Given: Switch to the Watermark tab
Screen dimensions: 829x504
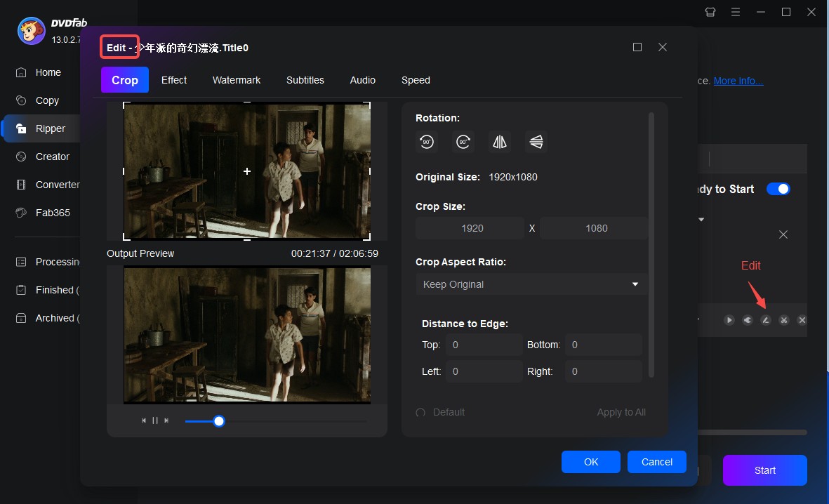Looking at the screenshot, I should (236, 80).
